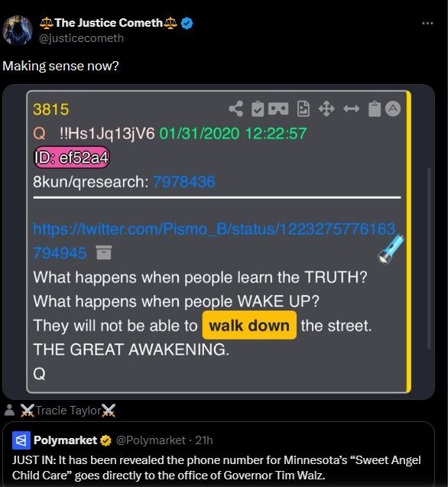
Task: Click the circled A icon
Action: click(x=393, y=109)
